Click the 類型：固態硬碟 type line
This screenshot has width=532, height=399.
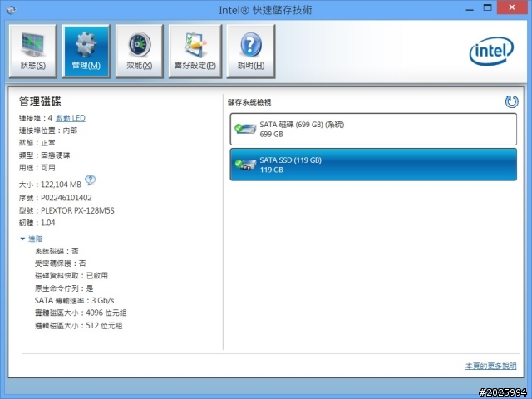click(x=44, y=155)
